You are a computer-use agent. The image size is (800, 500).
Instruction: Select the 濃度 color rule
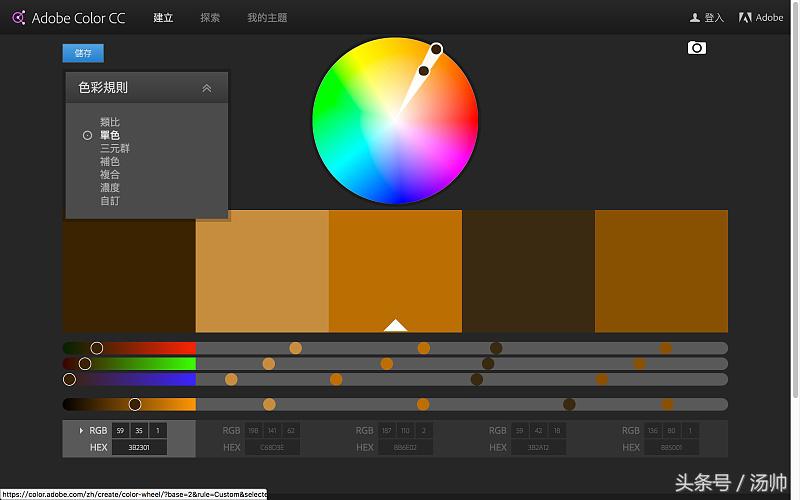110,188
